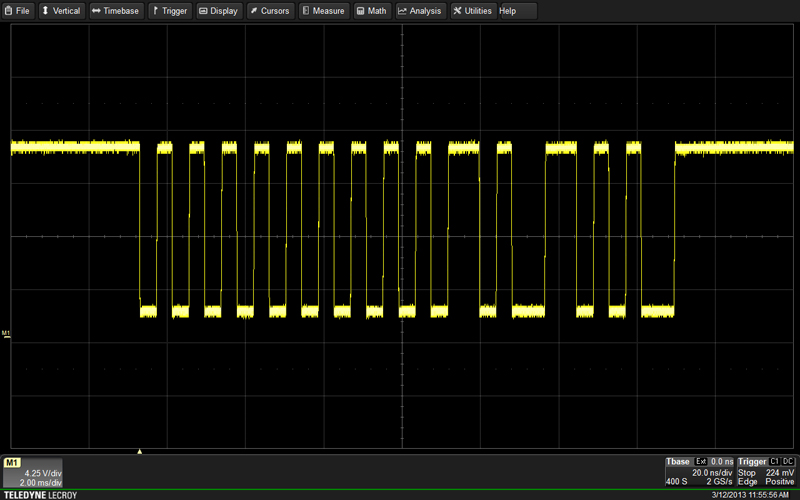Open the File menu
The image size is (800, 500).
[18, 11]
